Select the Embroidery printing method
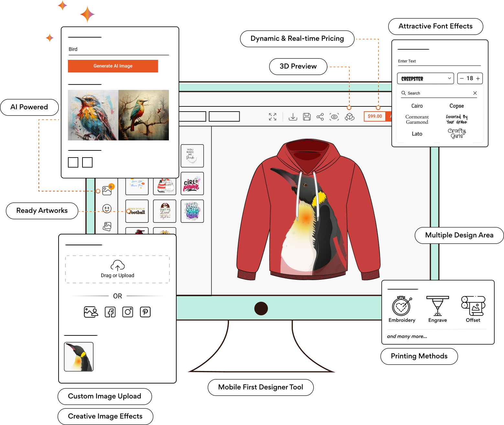 [402, 309]
